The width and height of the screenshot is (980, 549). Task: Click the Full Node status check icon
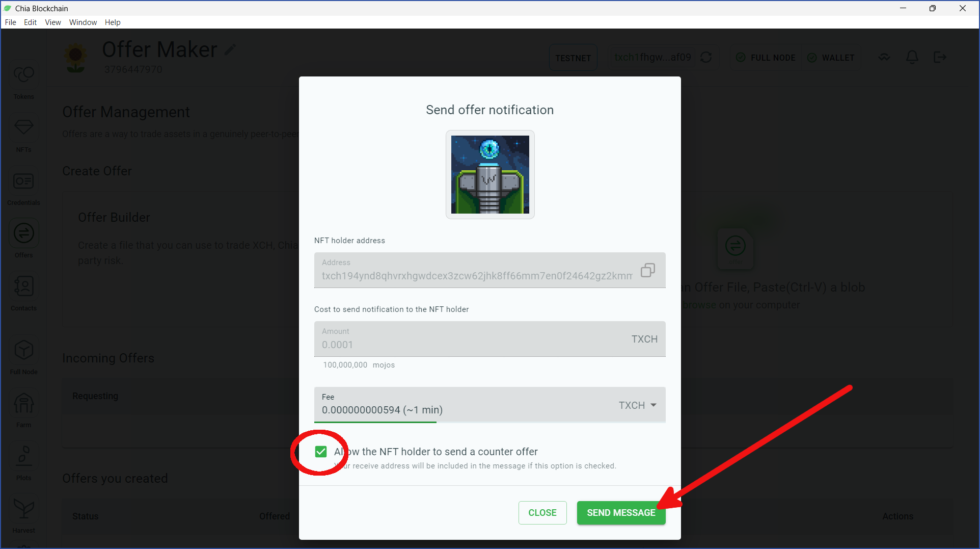point(741,58)
